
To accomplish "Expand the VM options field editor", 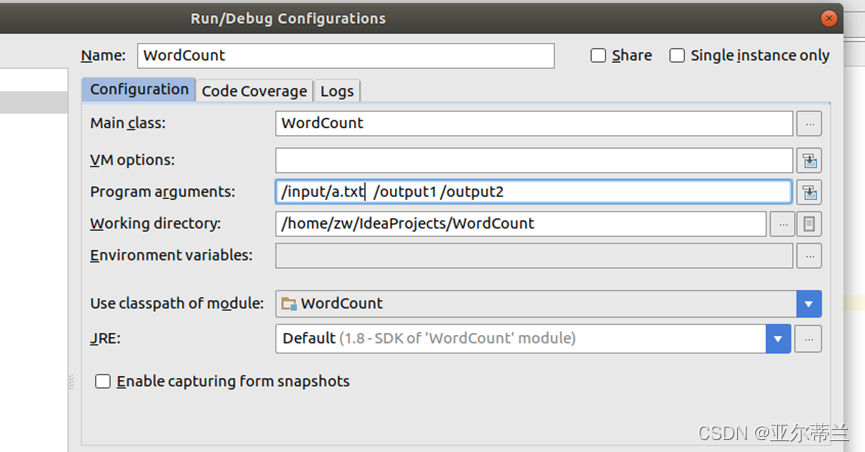I will [x=809, y=160].
